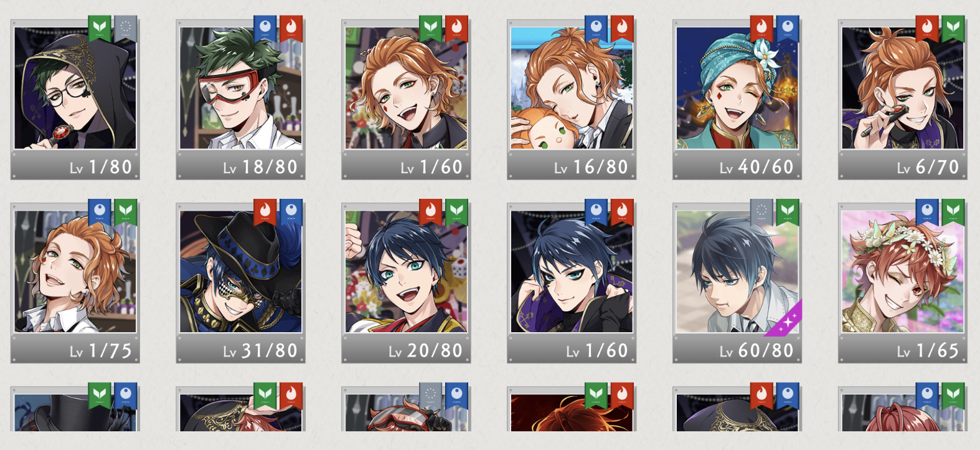The width and height of the screenshot is (980, 450).
Task: Select the plush-hugging character card Lv 16/80
Action: pos(572,100)
